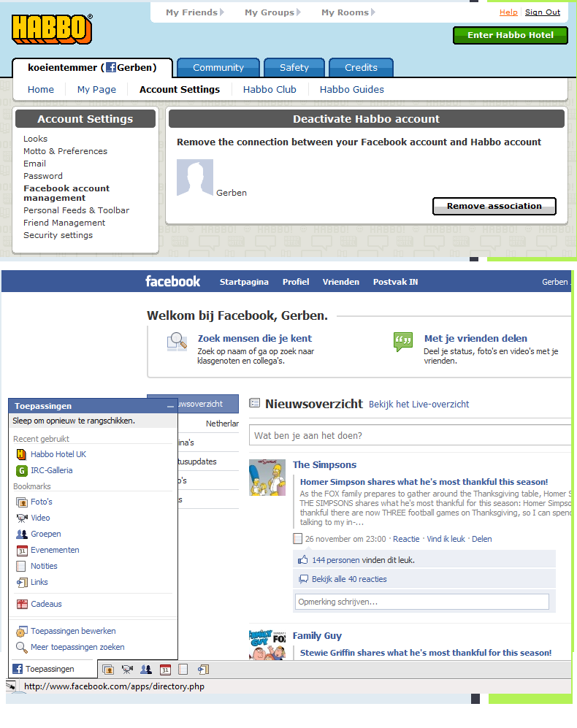Open Habbo Club in the subnavigation
This screenshot has width=577, height=728.
[270, 90]
